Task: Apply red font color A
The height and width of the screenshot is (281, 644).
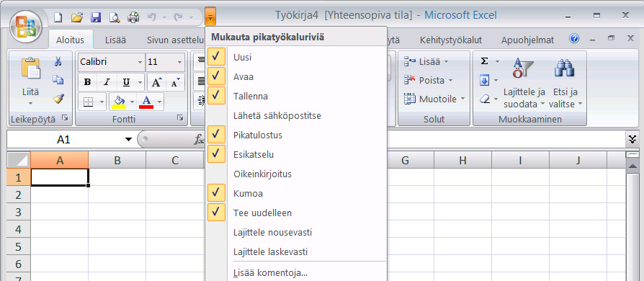Action: coord(147,102)
